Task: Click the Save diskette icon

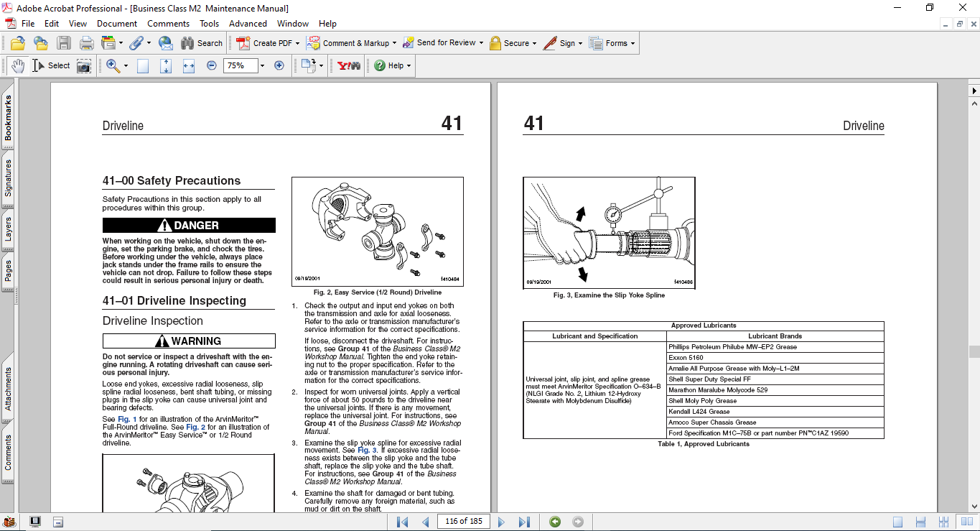Action: coord(64,43)
